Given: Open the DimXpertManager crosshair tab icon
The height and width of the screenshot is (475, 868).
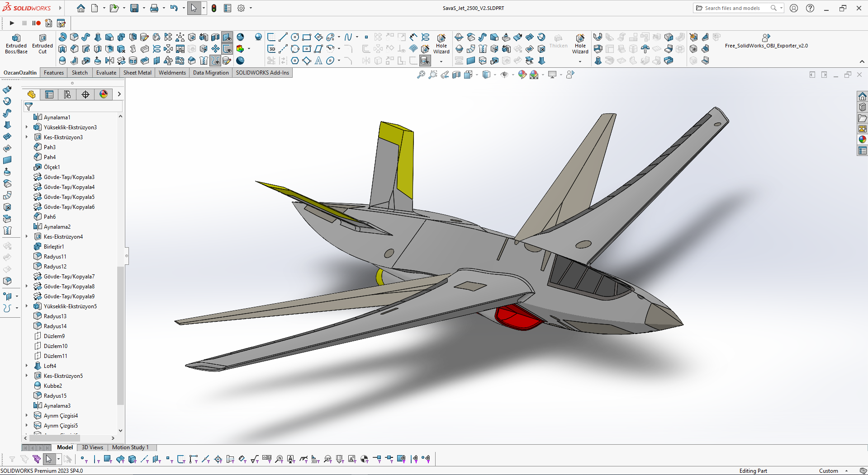Looking at the screenshot, I should point(85,94).
